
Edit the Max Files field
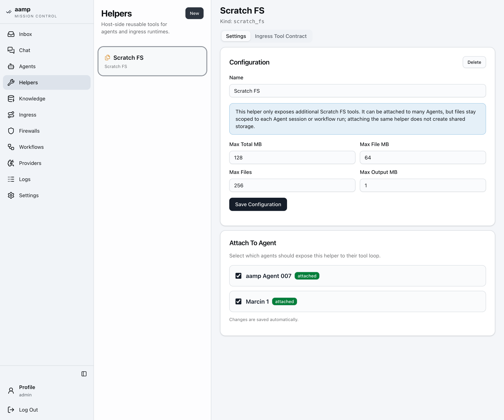coord(292,185)
